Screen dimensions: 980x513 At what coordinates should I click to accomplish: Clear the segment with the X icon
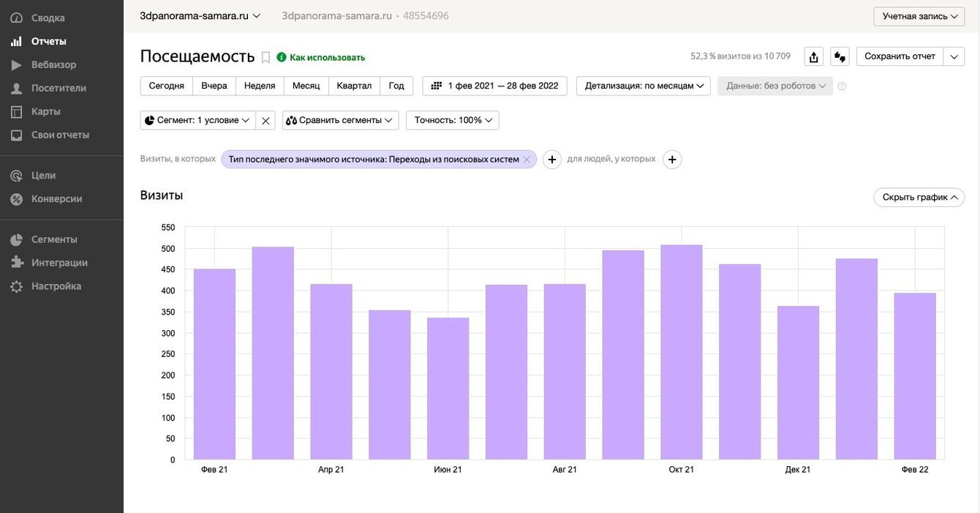(x=265, y=121)
